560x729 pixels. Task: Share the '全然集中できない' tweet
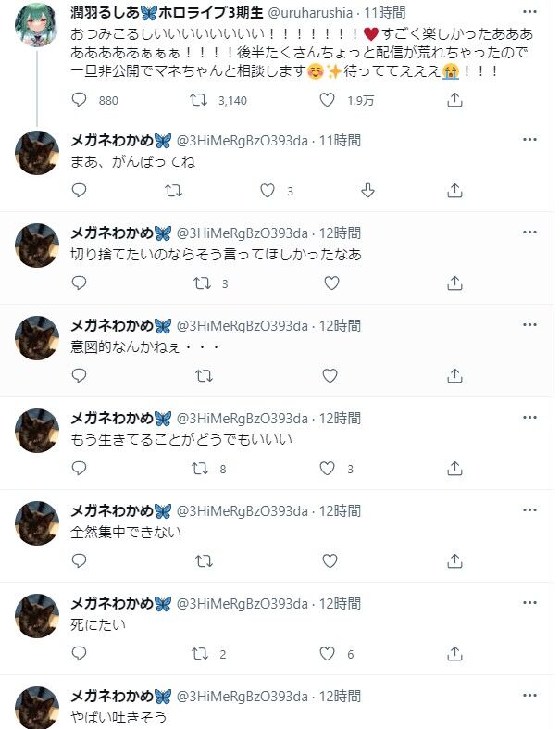454,560
